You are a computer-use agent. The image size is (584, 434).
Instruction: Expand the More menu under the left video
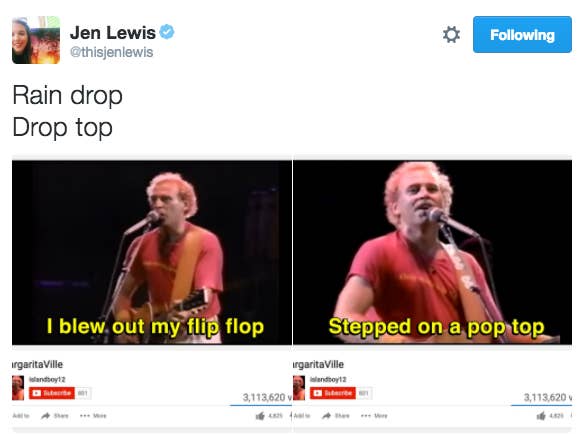(x=93, y=416)
